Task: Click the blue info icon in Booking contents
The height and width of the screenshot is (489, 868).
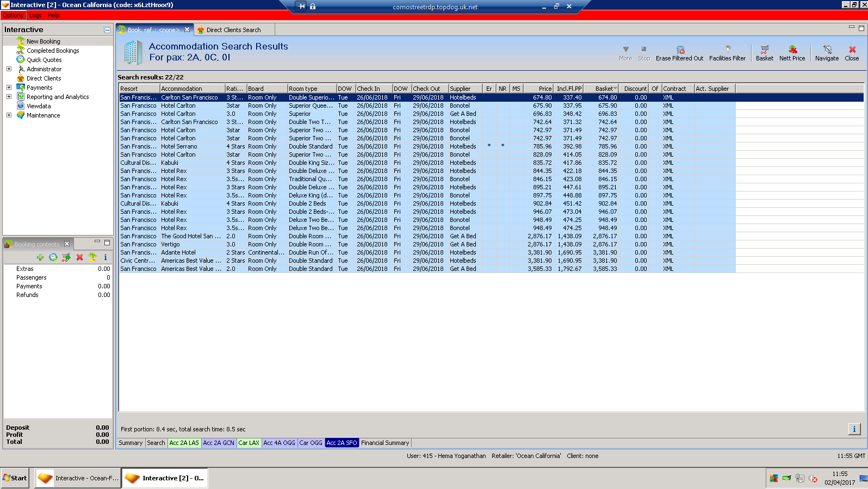Action: [106, 257]
